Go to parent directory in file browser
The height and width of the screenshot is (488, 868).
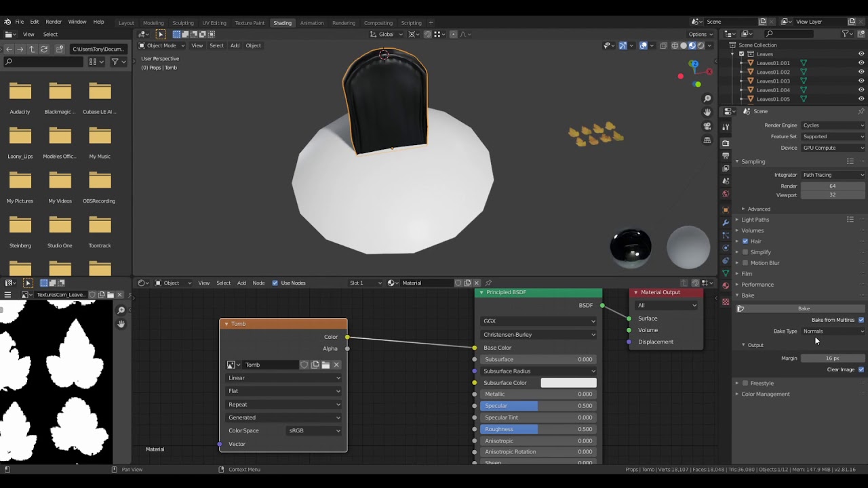(x=32, y=49)
